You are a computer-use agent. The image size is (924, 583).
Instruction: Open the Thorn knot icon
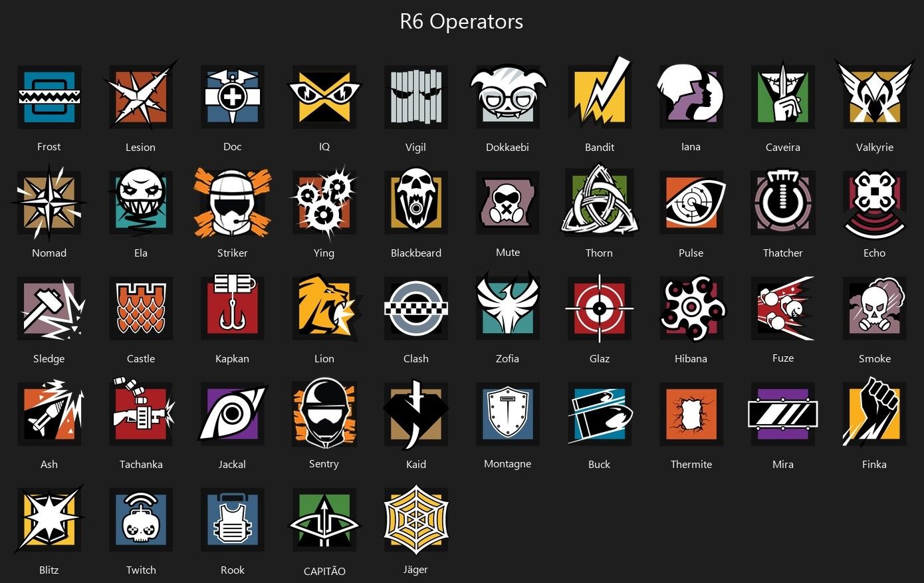click(x=600, y=201)
